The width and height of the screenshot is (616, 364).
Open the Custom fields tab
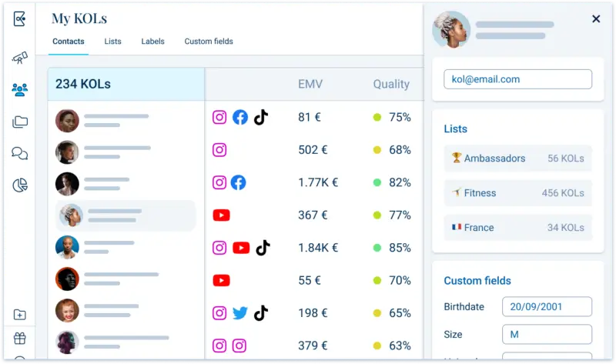tap(209, 42)
